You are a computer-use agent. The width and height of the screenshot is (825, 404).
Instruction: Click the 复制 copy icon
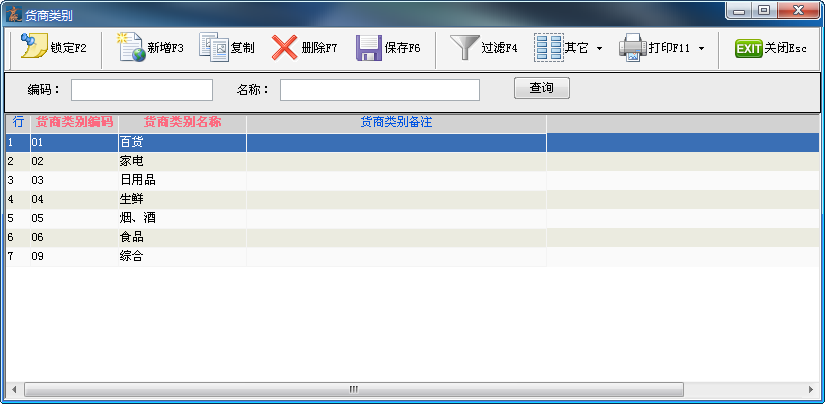[213, 47]
